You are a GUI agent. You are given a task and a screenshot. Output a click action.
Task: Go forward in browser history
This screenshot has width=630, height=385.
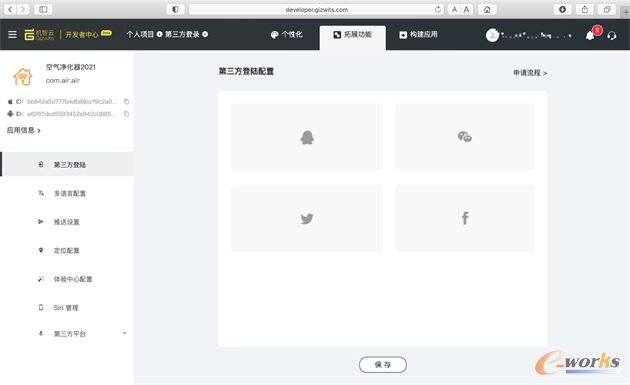tap(23, 9)
